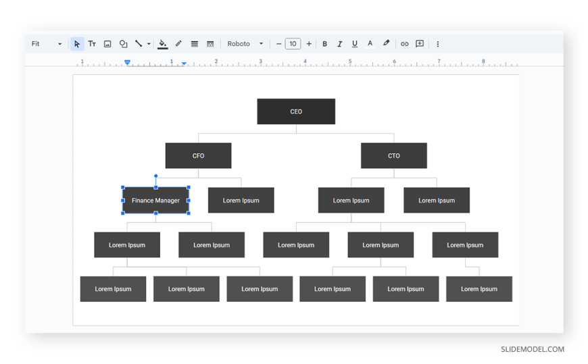This screenshot has height=364, width=588.
Task: Open border dash style options
Action: (210, 44)
